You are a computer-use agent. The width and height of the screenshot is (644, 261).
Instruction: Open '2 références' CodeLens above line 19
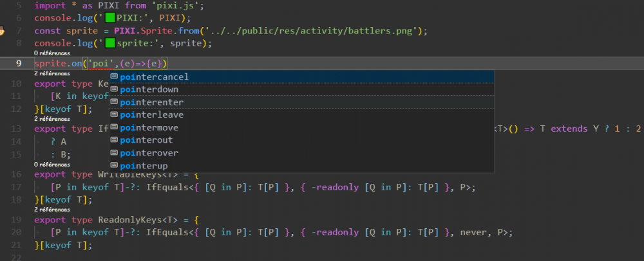(x=52, y=210)
